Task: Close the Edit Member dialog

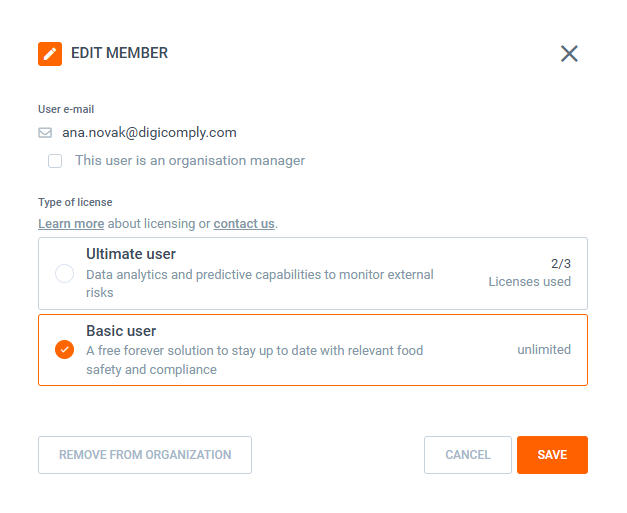Action: click(569, 54)
